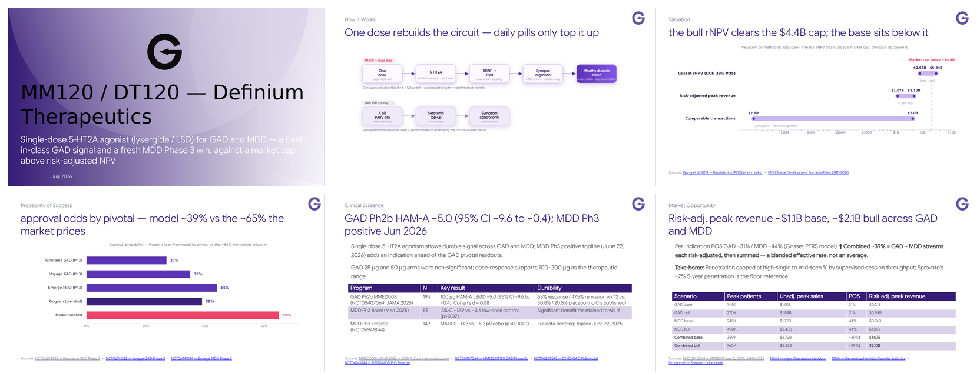Click the G logo on the How It Works slide

(638, 18)
